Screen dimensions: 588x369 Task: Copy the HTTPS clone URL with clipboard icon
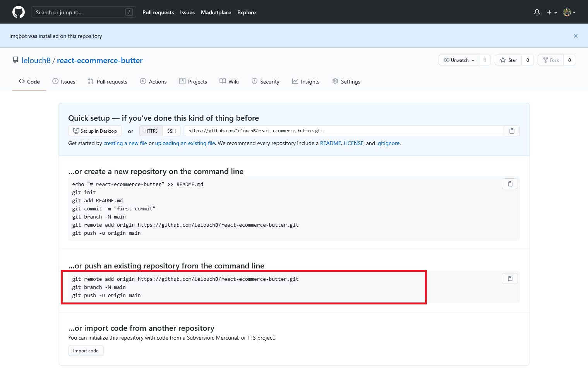point(512,131)
